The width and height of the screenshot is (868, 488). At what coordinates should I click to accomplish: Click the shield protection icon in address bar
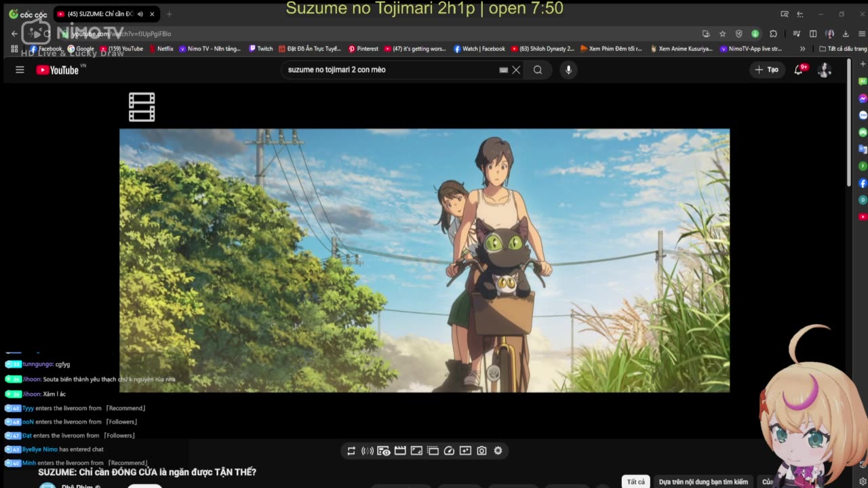(x=738, y=34)
